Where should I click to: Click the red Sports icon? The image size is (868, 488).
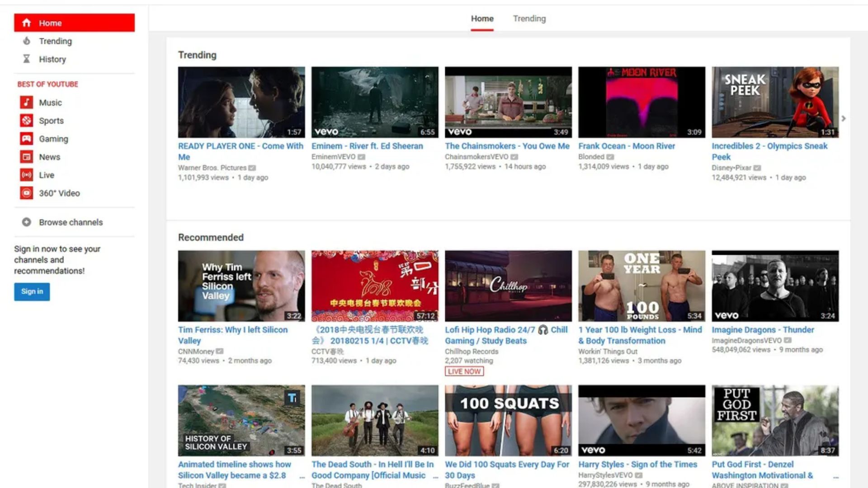(x=27, y=120)
